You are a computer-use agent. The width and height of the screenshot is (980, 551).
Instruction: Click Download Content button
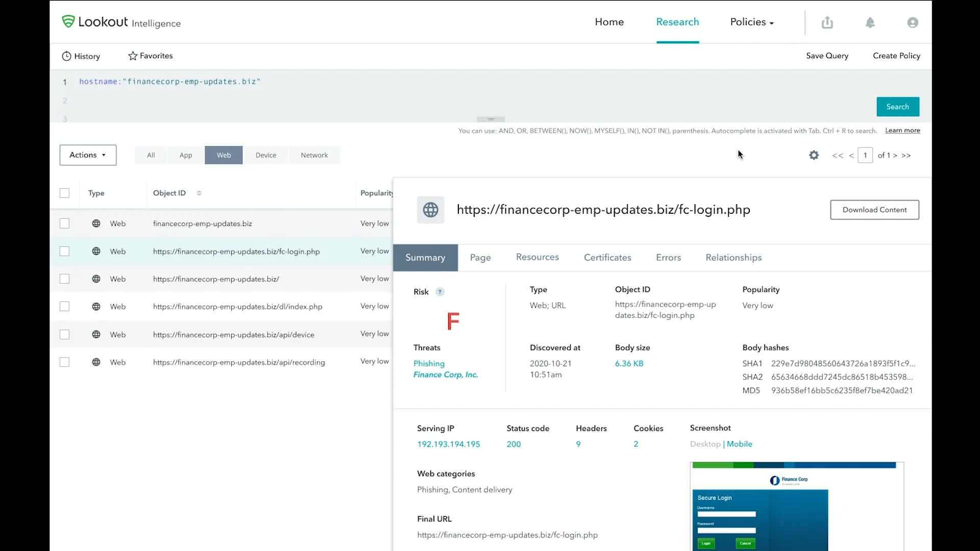click(874, 210)
